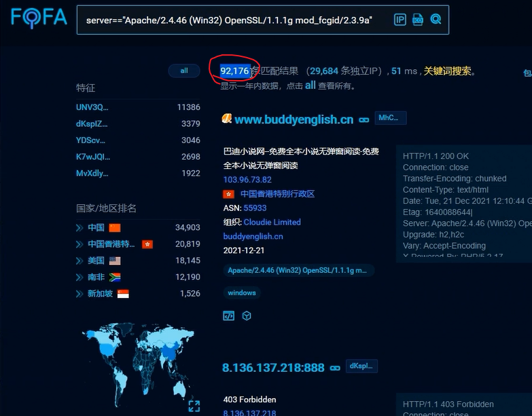This screenshot has width=532, height=416.
Task: Click the dKspI... fingerprint tag
Action: pos(361,366)
